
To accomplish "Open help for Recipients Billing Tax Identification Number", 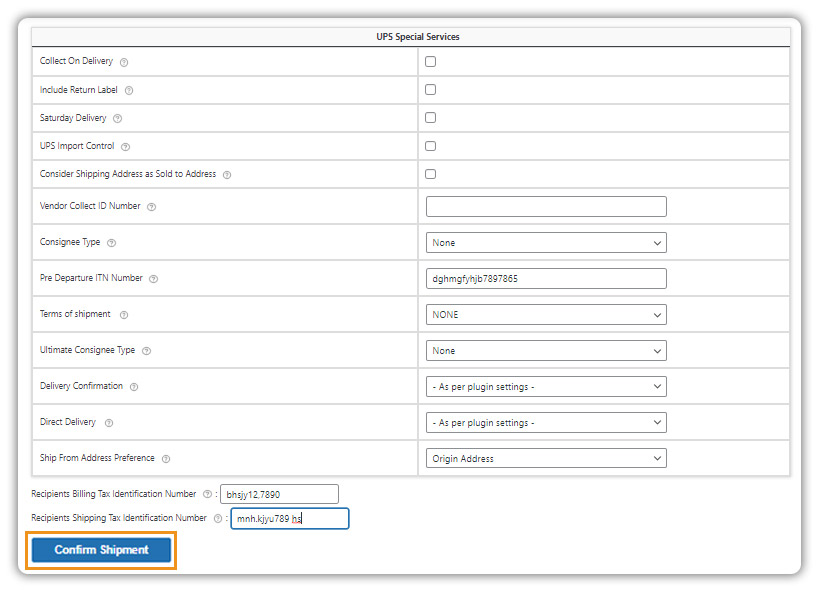I will [207, 494].
